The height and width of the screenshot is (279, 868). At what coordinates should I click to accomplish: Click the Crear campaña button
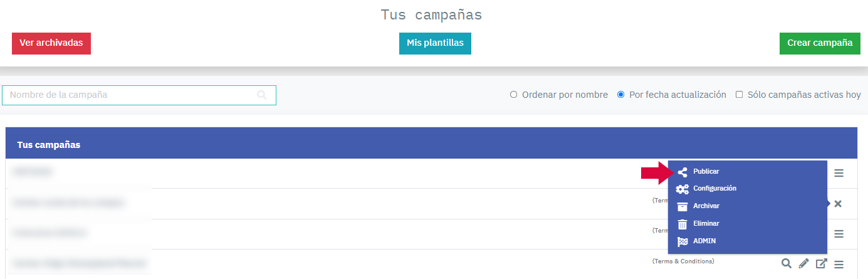click(819, 43)
